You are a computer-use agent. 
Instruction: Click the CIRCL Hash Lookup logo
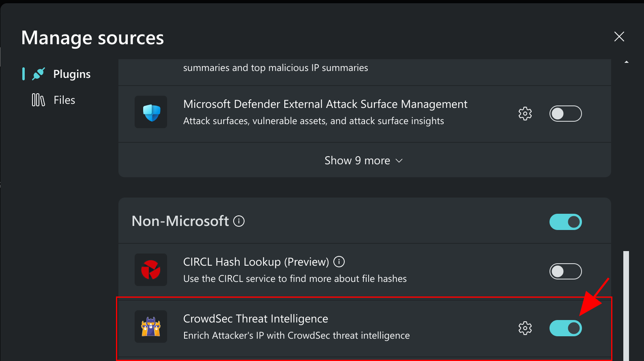point(150,270)
